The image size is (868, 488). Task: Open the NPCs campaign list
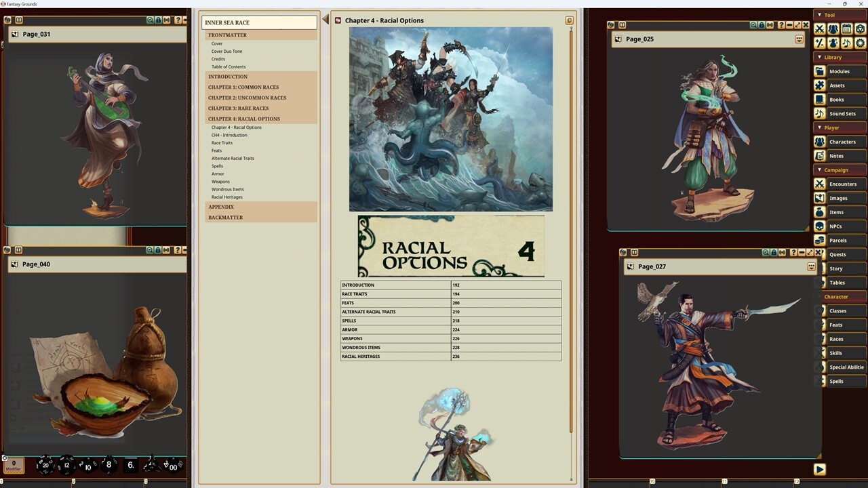(x=835, y=226)
